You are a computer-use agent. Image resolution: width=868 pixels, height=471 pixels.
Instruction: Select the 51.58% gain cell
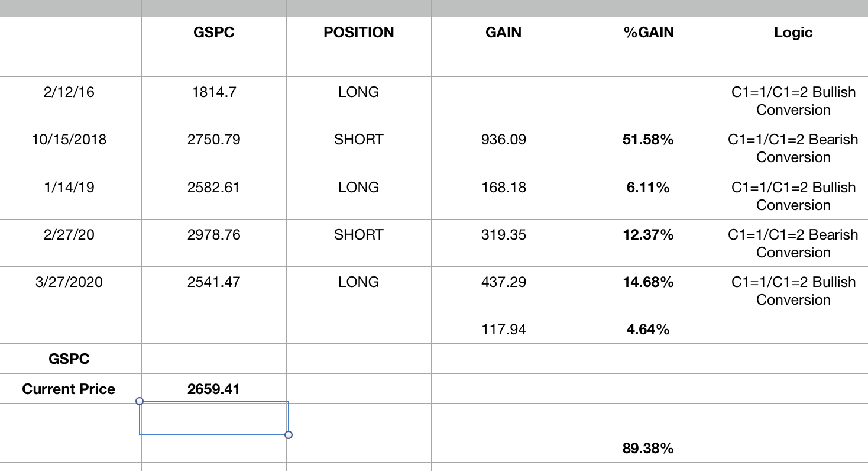pos(648,140)
